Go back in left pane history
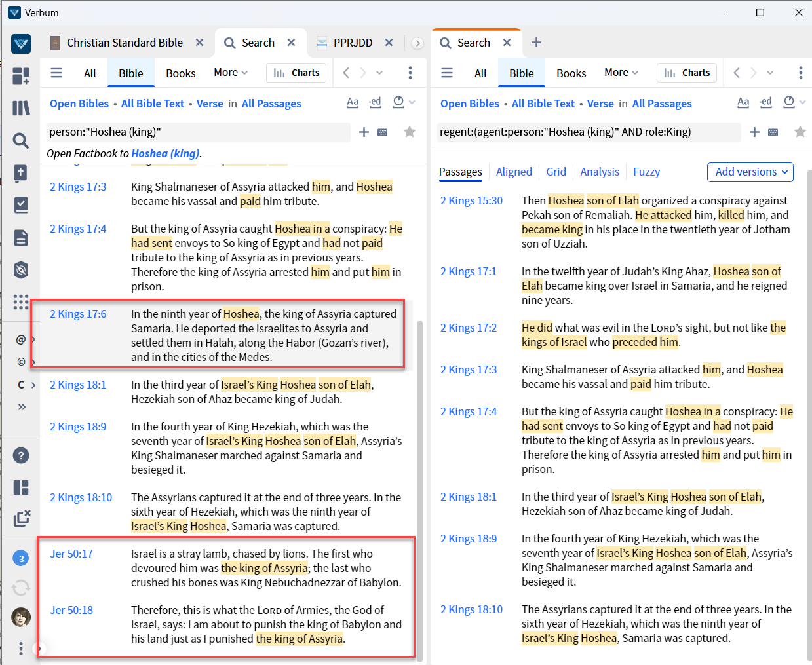This screenshot has height=665, width=812. [x=346, y=73]
